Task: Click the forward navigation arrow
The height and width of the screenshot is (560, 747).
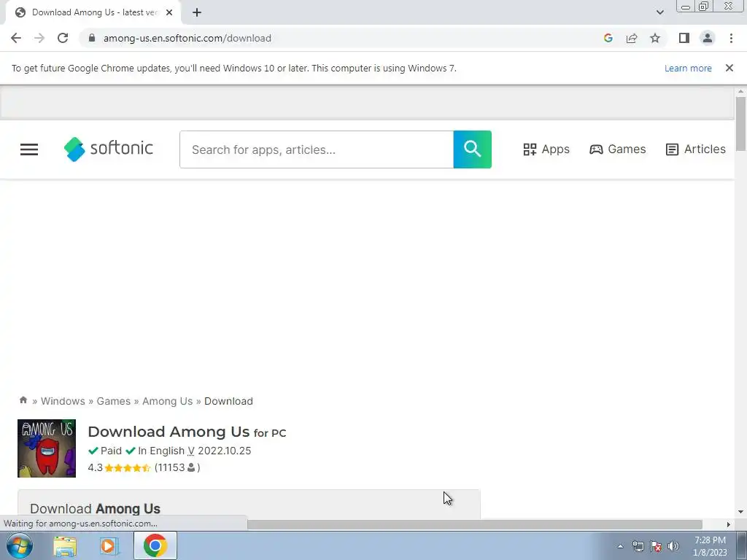Action: (x=39, y=38)
